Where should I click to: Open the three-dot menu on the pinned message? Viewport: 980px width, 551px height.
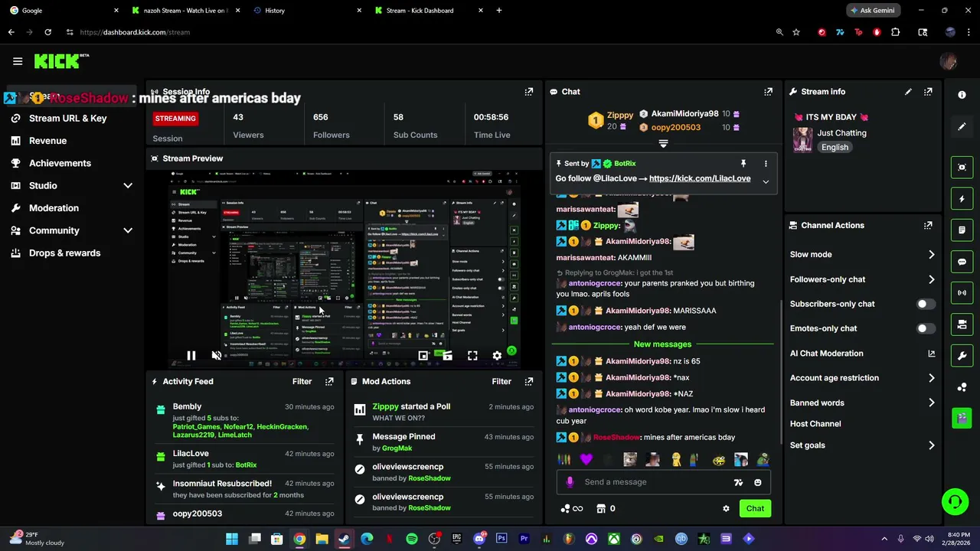coord(765,163)
